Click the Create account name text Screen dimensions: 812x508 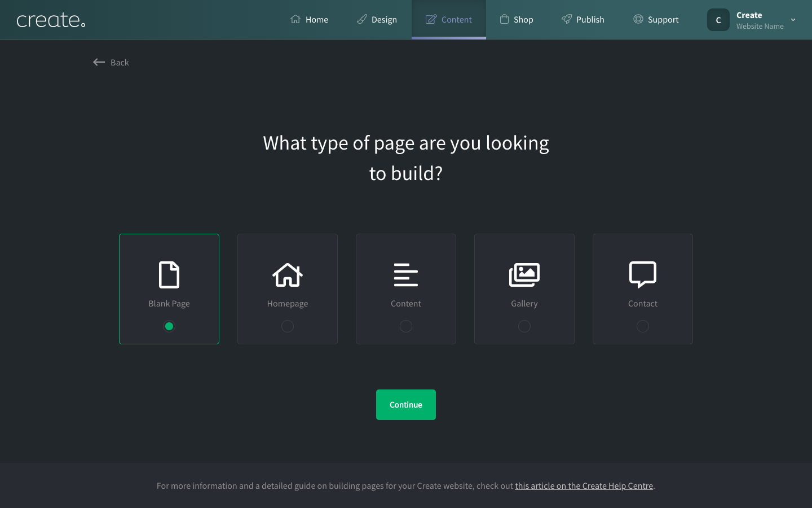[749, 15]
